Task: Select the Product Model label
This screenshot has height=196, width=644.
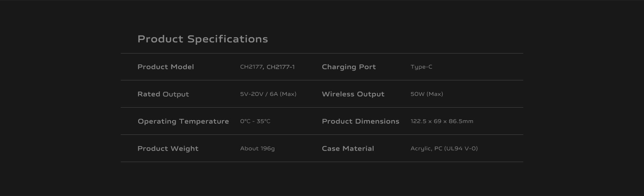Action: coord(166,67)
